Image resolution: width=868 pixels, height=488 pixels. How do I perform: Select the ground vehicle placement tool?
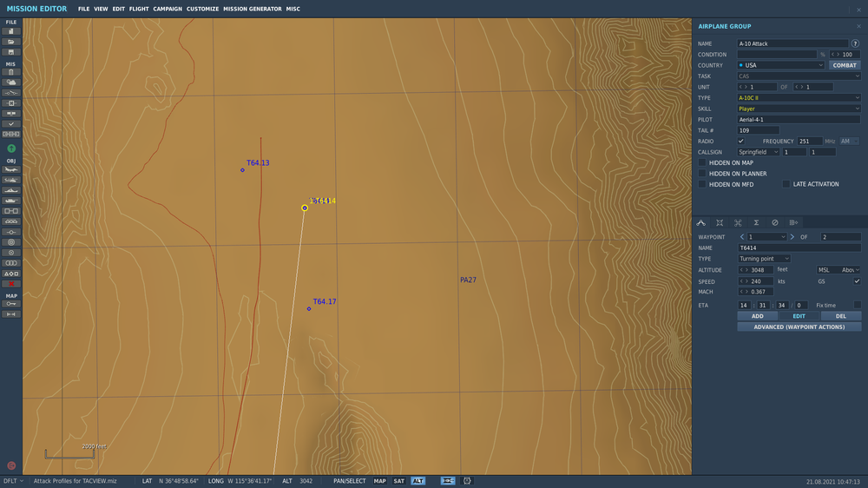pyautogui.click(x=10, y=201)
